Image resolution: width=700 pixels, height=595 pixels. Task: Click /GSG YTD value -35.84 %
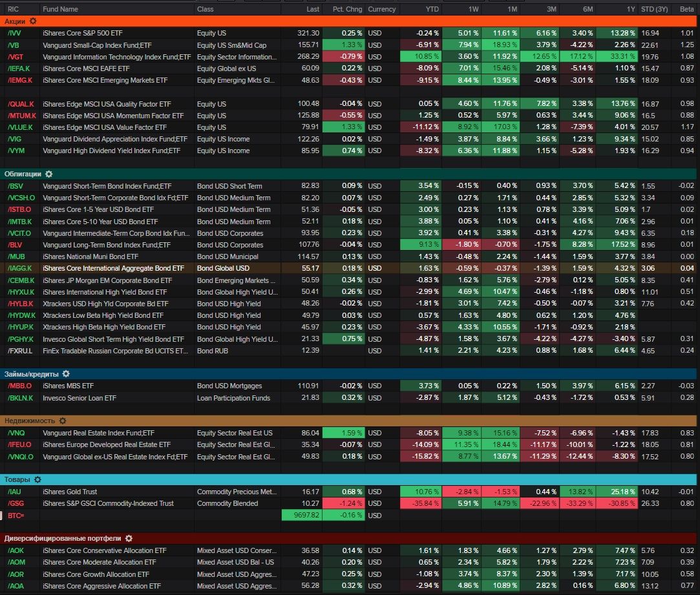pos(421,503)
